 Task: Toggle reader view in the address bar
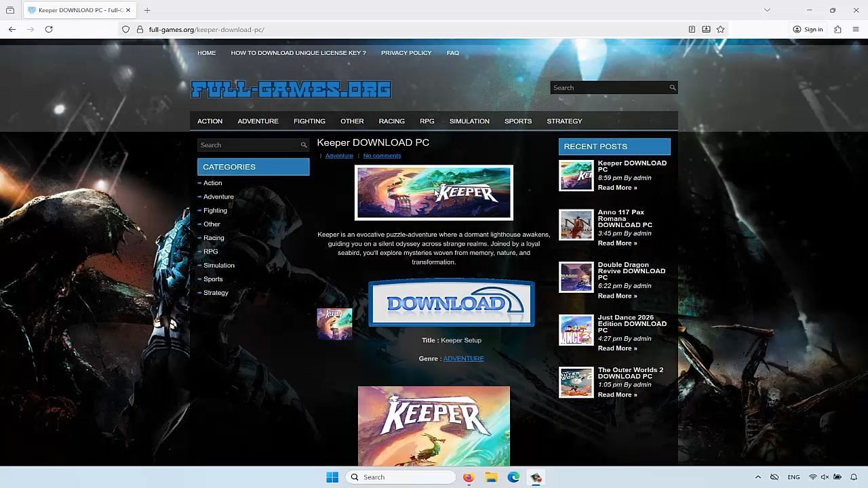(692, 29)
